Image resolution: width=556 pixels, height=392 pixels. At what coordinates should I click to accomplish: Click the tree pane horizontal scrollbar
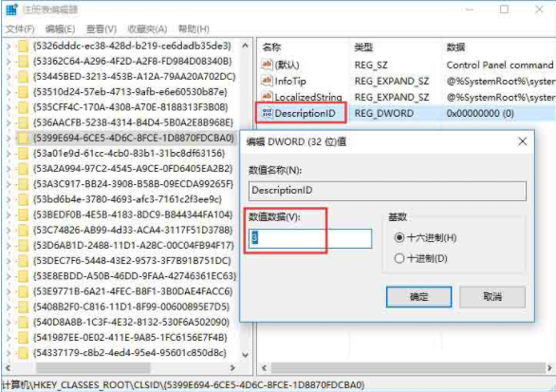click(x=120, y=368)
